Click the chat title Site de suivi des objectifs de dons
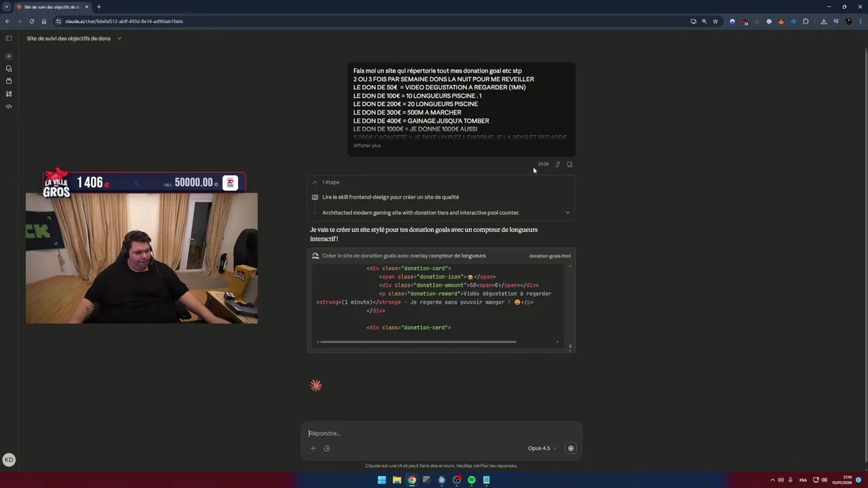Viewport: 868px width, 488px height. pyautogui.click(x=68, y=39)
